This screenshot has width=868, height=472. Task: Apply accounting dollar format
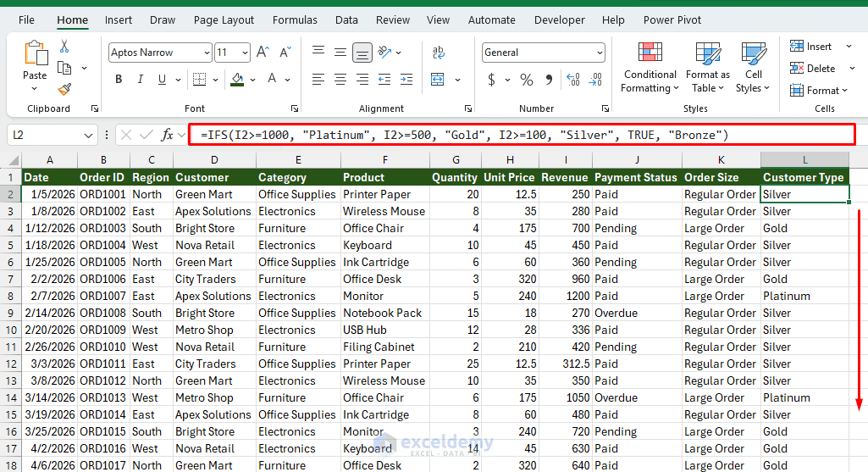491,79
